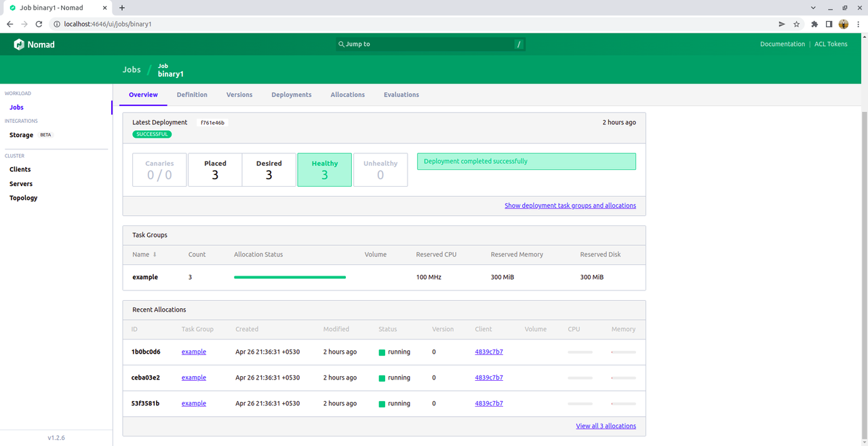Viewport: 868px width, 446px height.
Task: Open the Chrome three-dot menu
Action: click(859, 24)
